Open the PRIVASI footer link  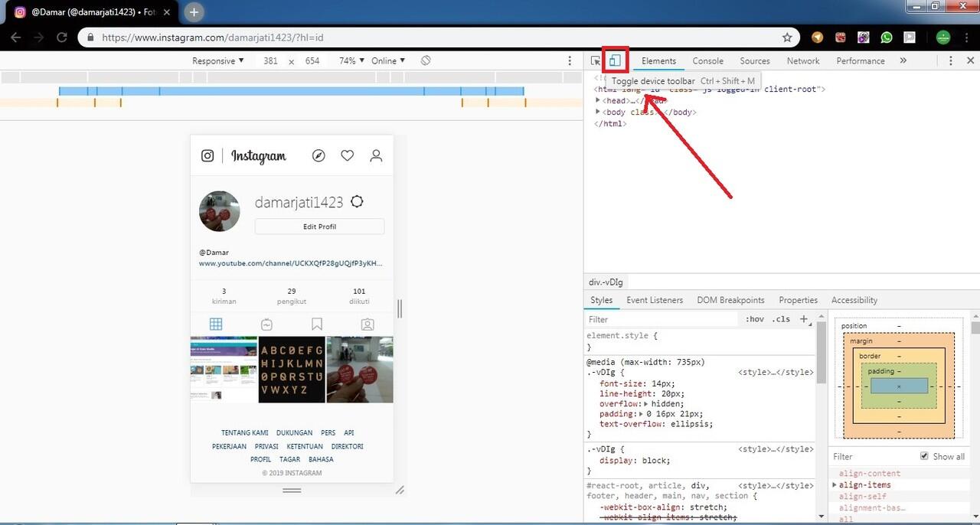point(266,446)
